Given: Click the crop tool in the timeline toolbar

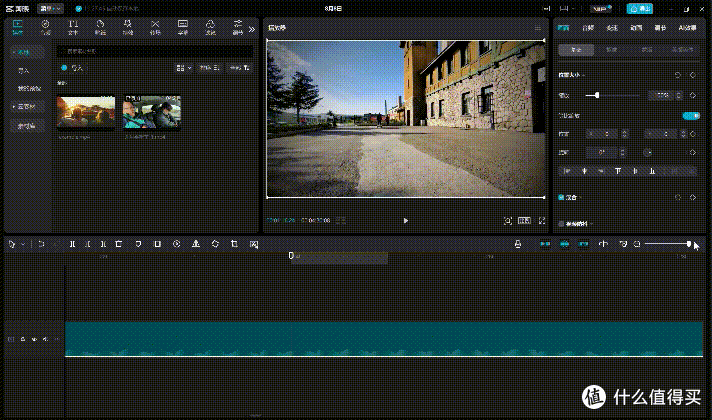Looking at the screenshot, I should tap(234, 244).
